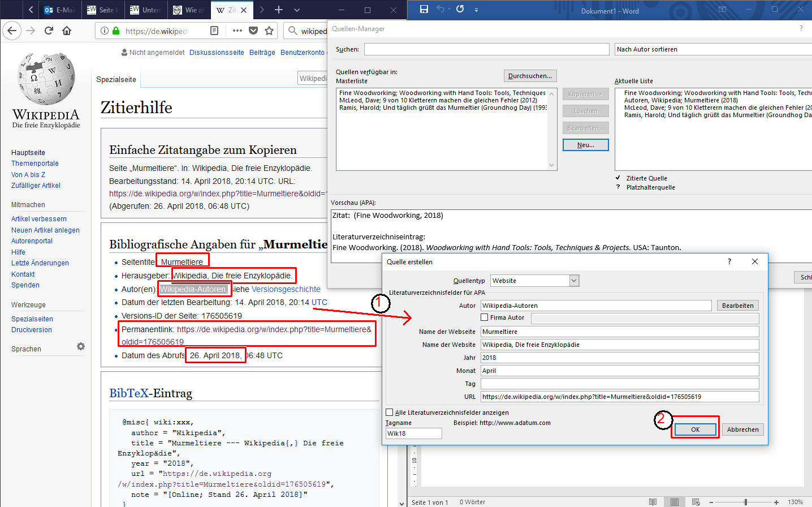
Task: Click OK in the Quelle erstellen dialog
Action: click(x=696, y=429)
